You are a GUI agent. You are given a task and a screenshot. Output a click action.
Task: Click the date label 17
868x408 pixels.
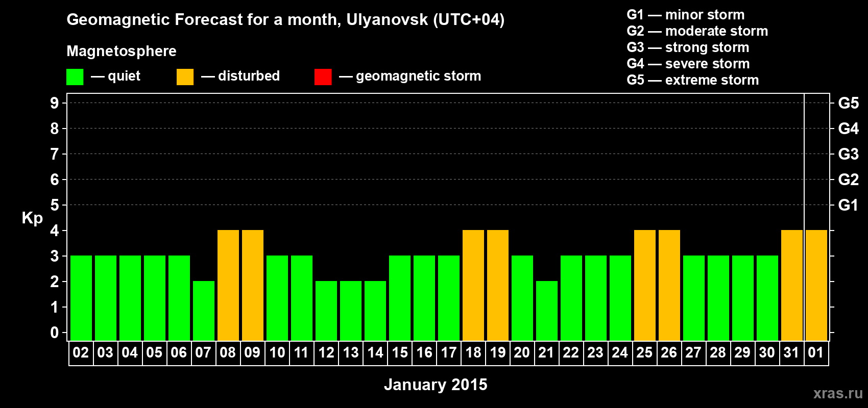[449, 352]
